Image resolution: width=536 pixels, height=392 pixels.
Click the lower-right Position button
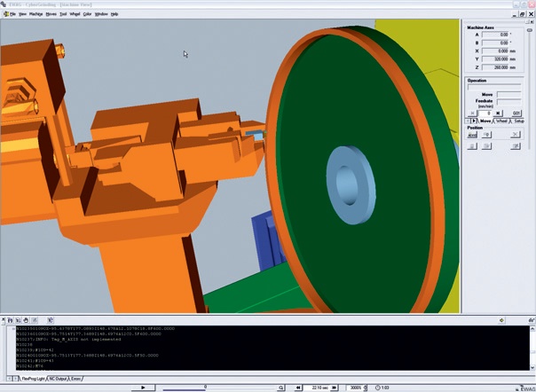click(516, 146)
